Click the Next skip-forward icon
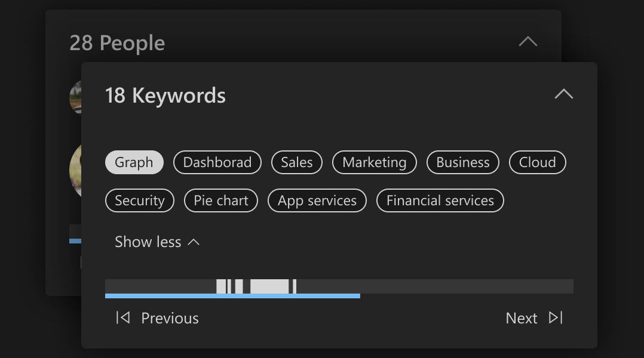Viewport: 644px width, 358px height. coord(556,318)
